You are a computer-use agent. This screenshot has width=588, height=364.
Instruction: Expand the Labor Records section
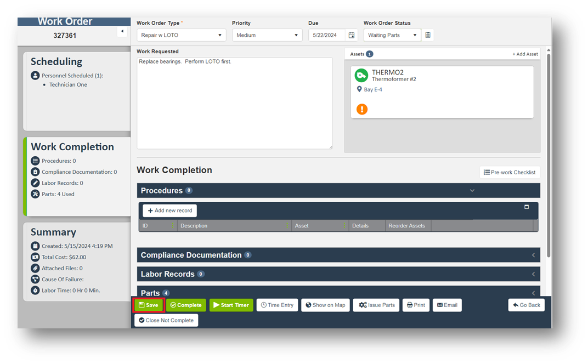(x=533, y=274)
